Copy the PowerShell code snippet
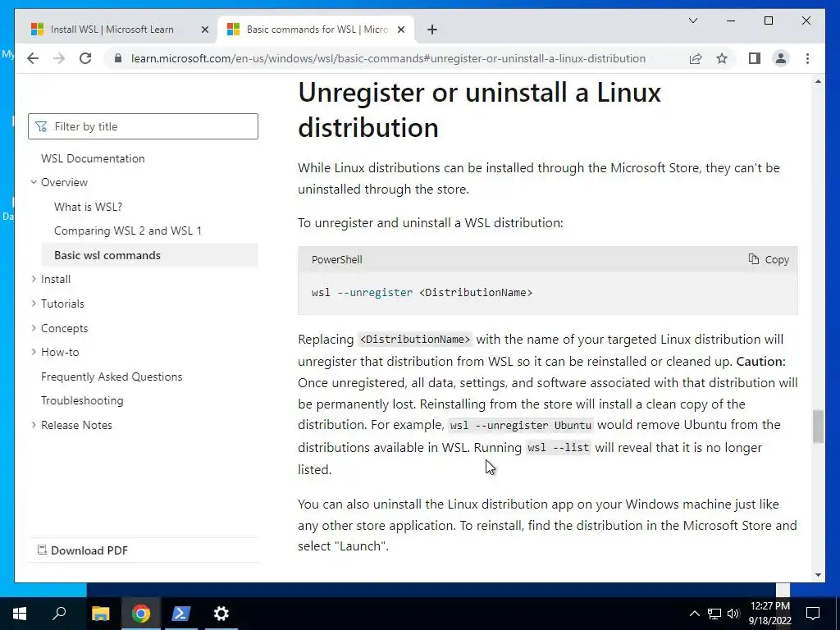Viewport: 840px width, 630px height. click(x=769, y=259)
